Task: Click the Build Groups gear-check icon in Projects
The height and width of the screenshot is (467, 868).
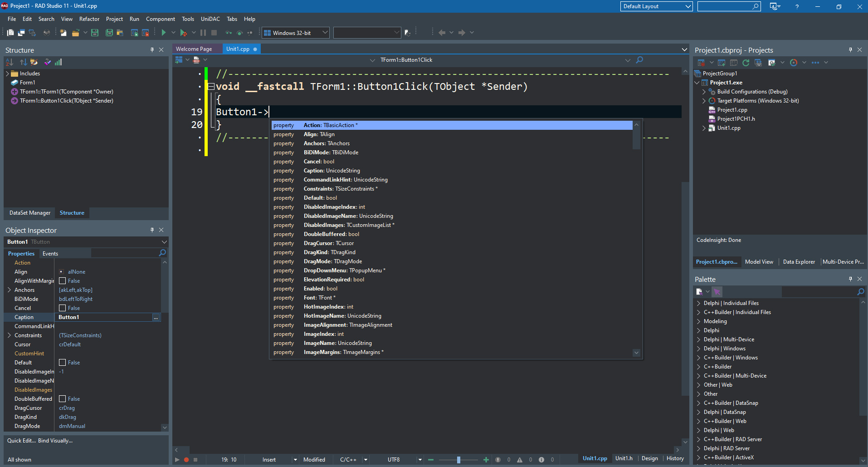Action: coord(771,63)
